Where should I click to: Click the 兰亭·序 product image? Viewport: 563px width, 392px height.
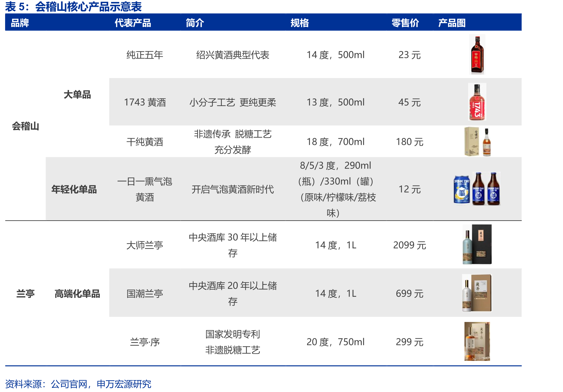[x=477, y=341]
